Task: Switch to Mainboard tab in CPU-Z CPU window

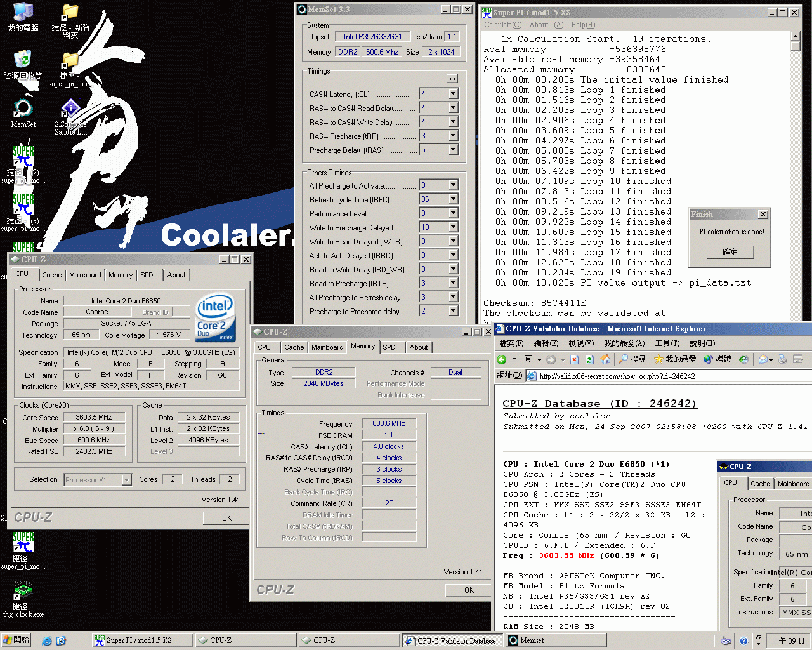Action: pos(85,275)
